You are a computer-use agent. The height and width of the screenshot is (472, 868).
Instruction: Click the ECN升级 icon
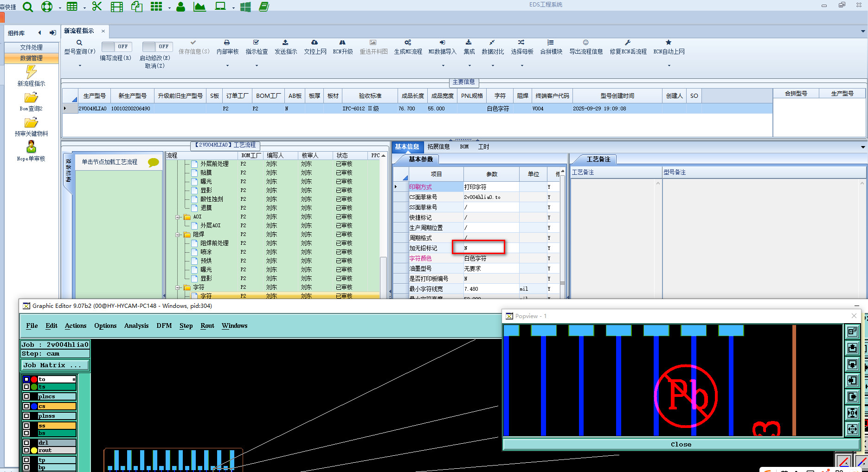pyautogui.click(x=342, y=42)
